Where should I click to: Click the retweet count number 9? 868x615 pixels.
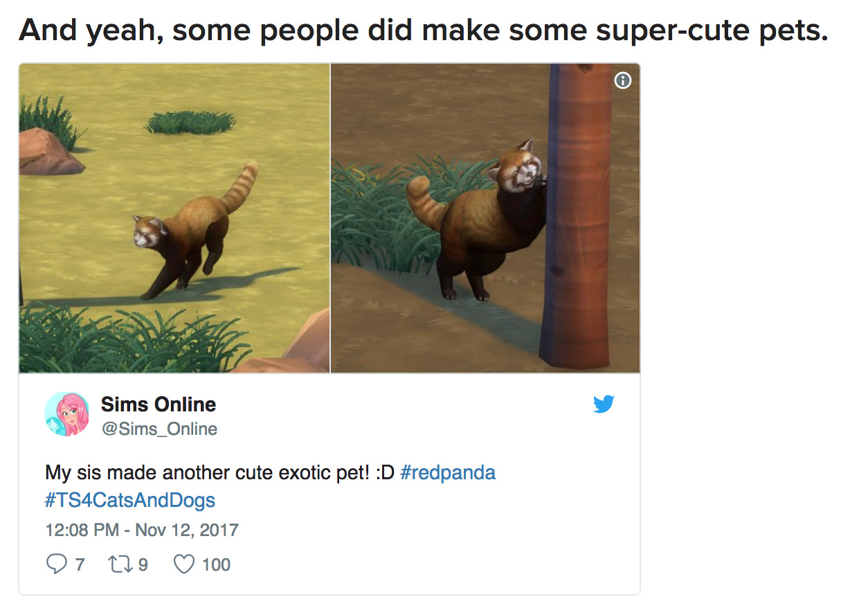coord(143,564)
